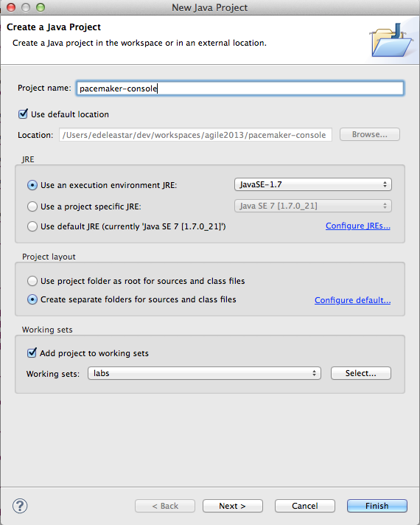Focus the Project name text field
The height and width of the screenshot is (525, 420).
coord(240,88)
